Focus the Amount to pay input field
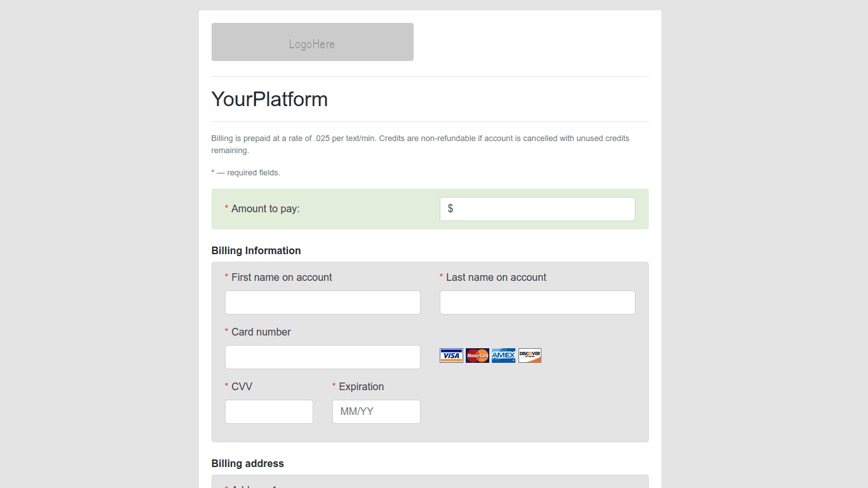Viewport: 868px width, 488px height. [x=537, y=208]
